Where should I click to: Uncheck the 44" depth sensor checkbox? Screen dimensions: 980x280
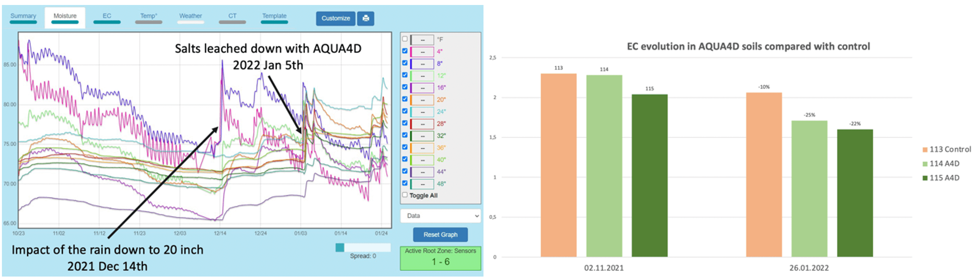point(405,171)
